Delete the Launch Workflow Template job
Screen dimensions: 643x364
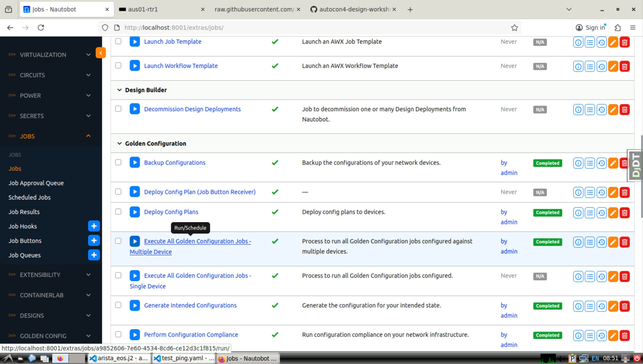coord(625,66)
